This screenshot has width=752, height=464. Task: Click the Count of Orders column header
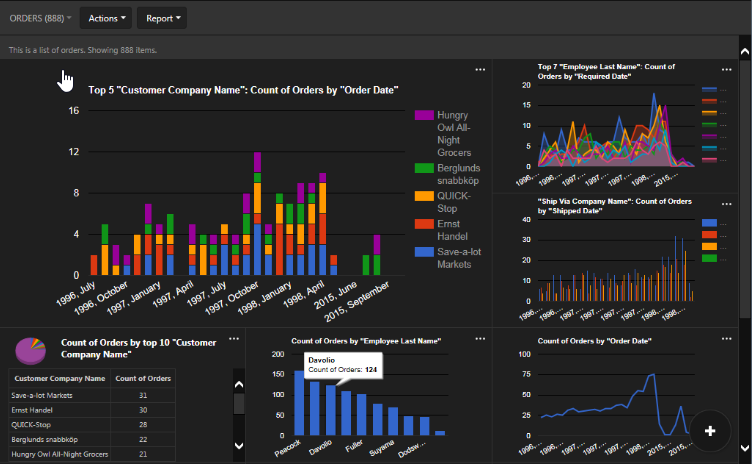(x=143, y=379)
